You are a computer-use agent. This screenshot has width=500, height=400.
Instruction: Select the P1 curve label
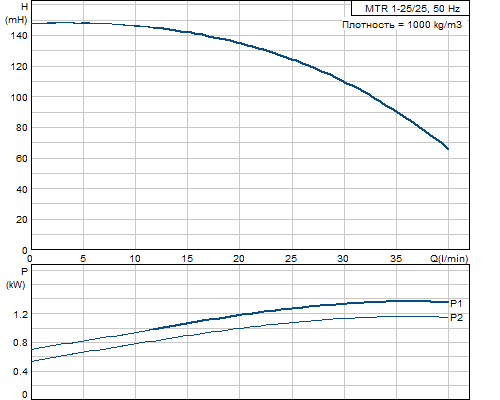pyautogui.click(x=456, y=303)
